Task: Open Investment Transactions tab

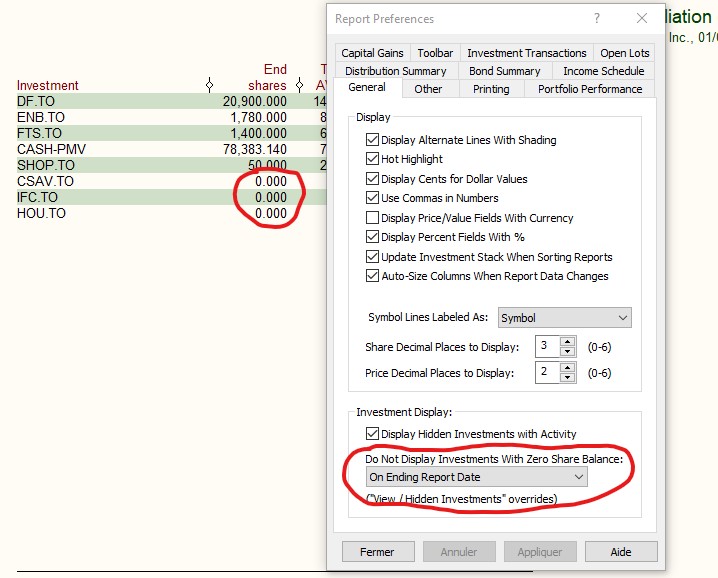Action: point(527,53)
